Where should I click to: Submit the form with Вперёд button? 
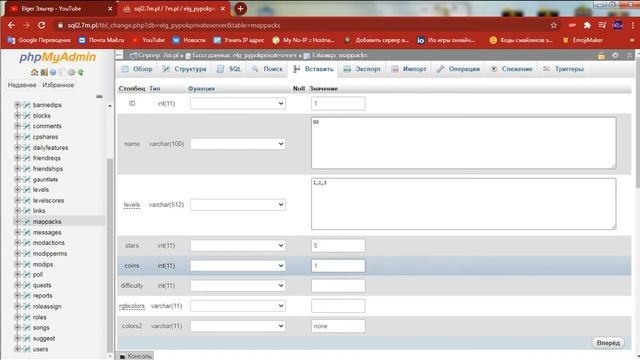(608, 343)
